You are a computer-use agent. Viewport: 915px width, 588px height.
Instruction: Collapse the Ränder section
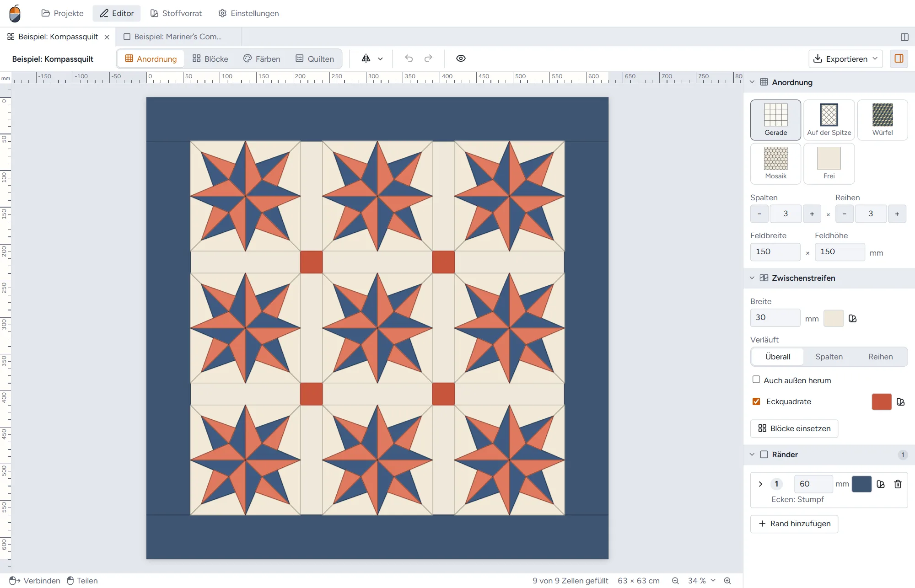coord(752,454)
